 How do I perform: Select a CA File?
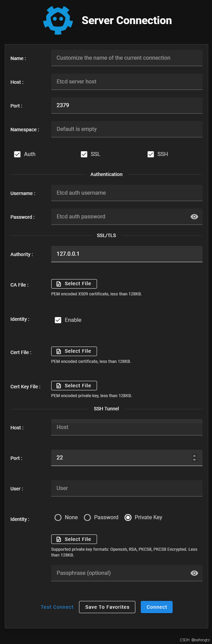pyautogui.click(x=74, y=284)
